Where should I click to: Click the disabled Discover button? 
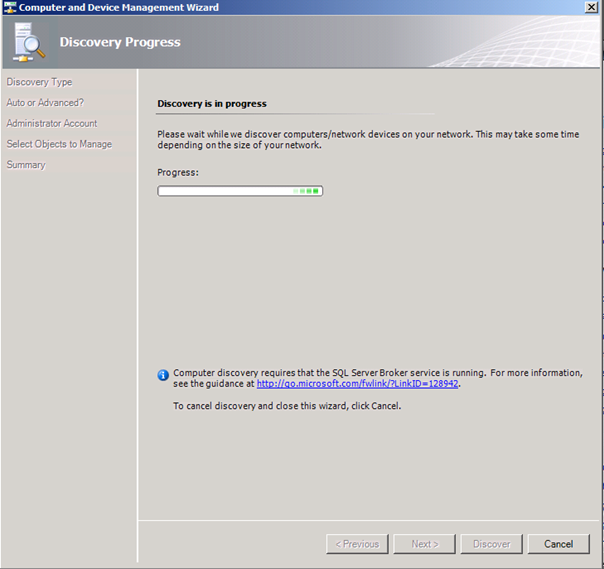coord(491,544)
